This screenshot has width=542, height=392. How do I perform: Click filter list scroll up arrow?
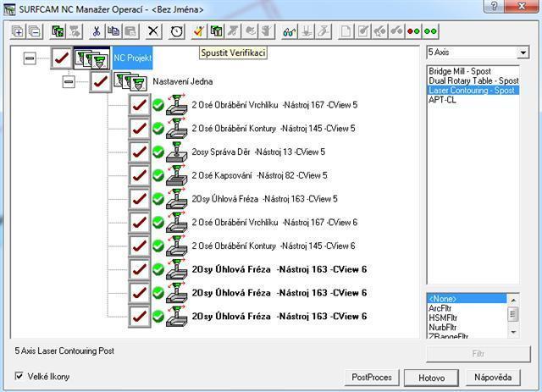click(x=513, y=300)
